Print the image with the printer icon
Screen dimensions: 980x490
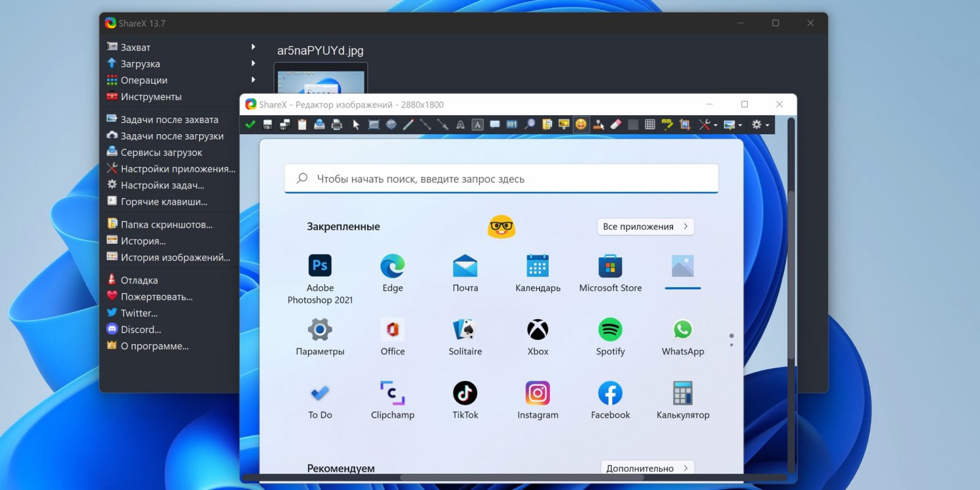point(336,124)
